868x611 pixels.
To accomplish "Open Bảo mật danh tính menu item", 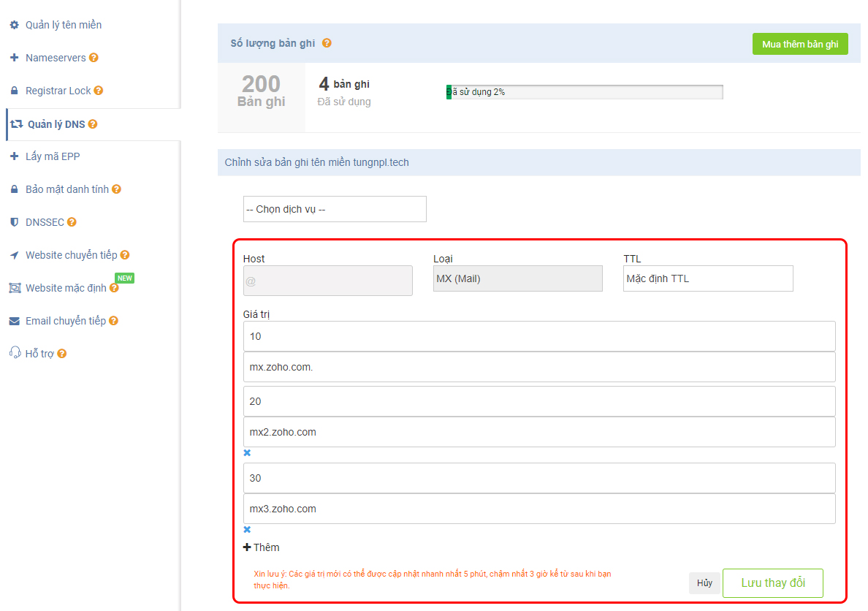I will pos(67,189).
